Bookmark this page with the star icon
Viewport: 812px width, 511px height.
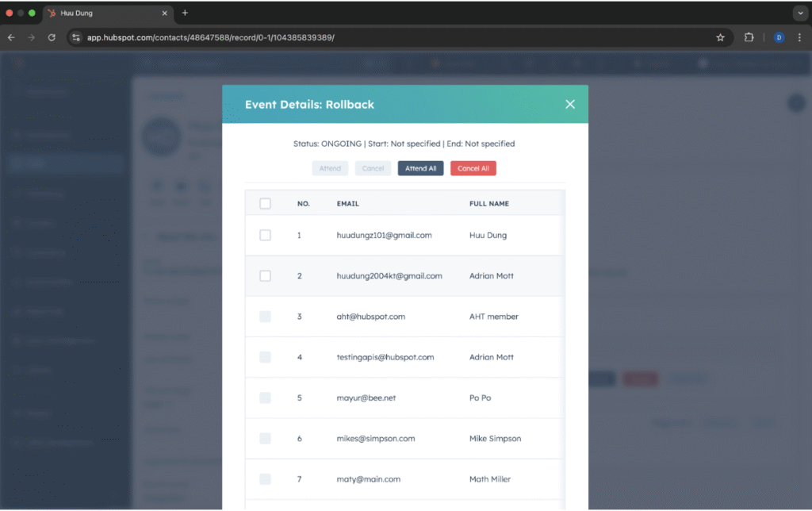(720, 37)
